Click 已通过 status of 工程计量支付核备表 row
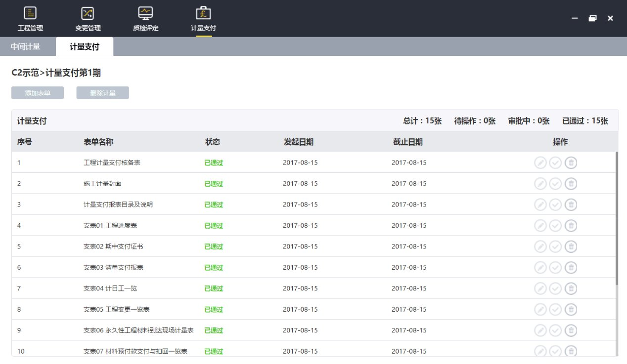 214,162
